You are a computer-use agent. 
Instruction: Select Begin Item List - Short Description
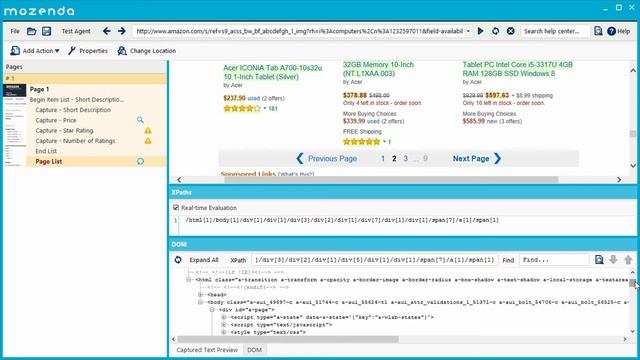(x=77, y=100)
